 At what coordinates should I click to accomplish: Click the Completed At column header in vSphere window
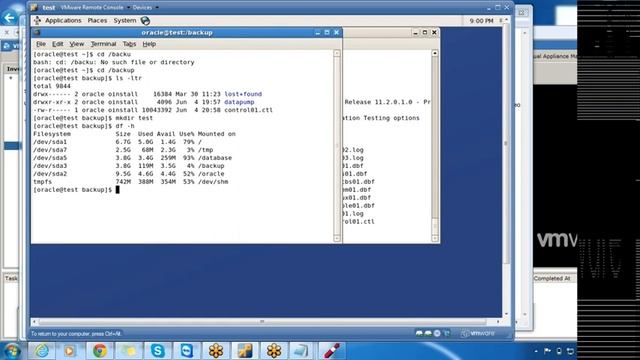pyautogui.click(x=552, y=278)
